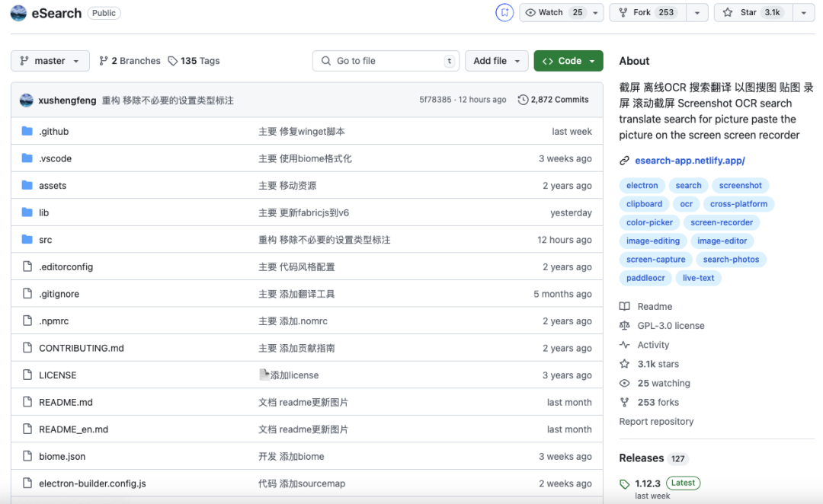Click the xushengfeng author name
Viewport: 823px width, 504px height.
pyautogui.click(x=67, y=100)
